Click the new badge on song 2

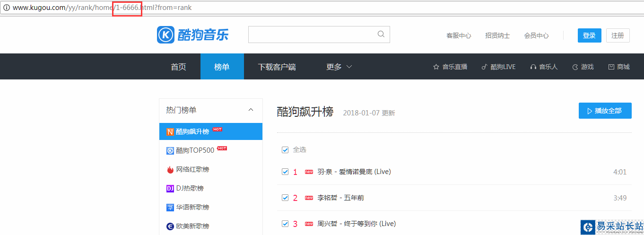pyautogui.click(x=309, y=198)
